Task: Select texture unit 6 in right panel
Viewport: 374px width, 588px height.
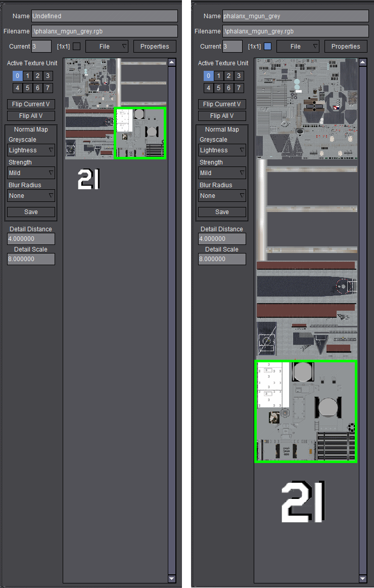Action: tap(229, 88)
